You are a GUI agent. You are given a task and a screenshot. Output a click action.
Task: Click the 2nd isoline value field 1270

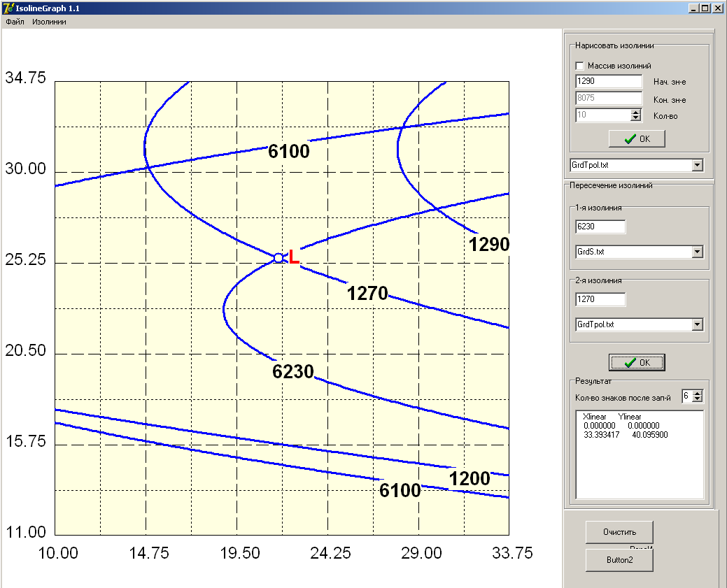[600, 299]
